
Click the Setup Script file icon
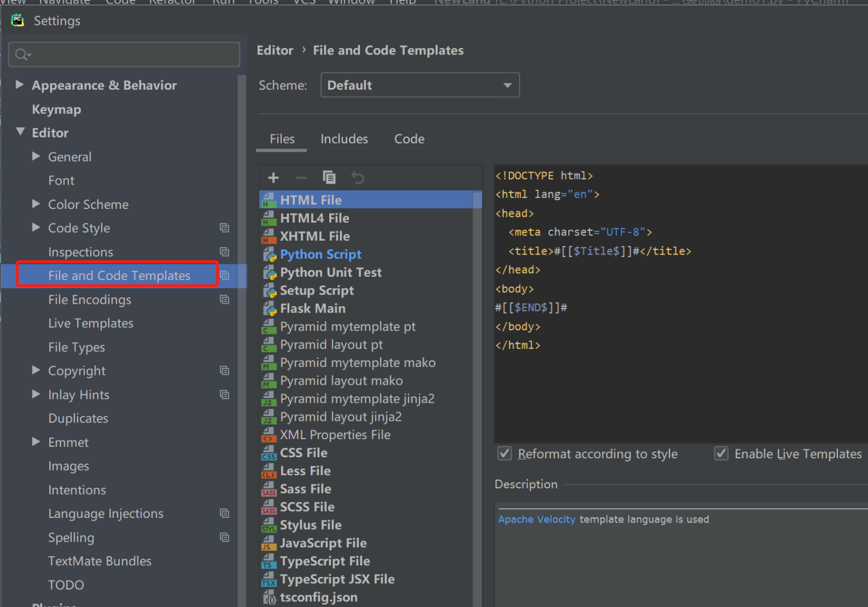270,290
